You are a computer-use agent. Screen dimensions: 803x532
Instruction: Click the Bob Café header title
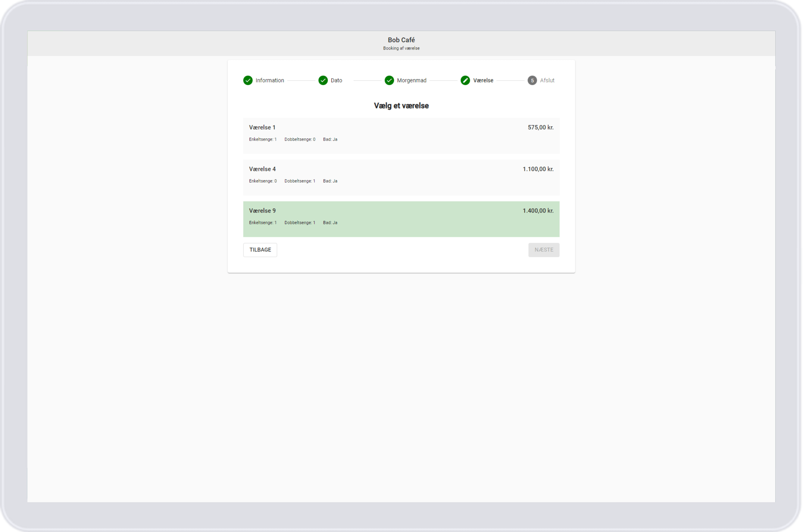tap(401, 40)
